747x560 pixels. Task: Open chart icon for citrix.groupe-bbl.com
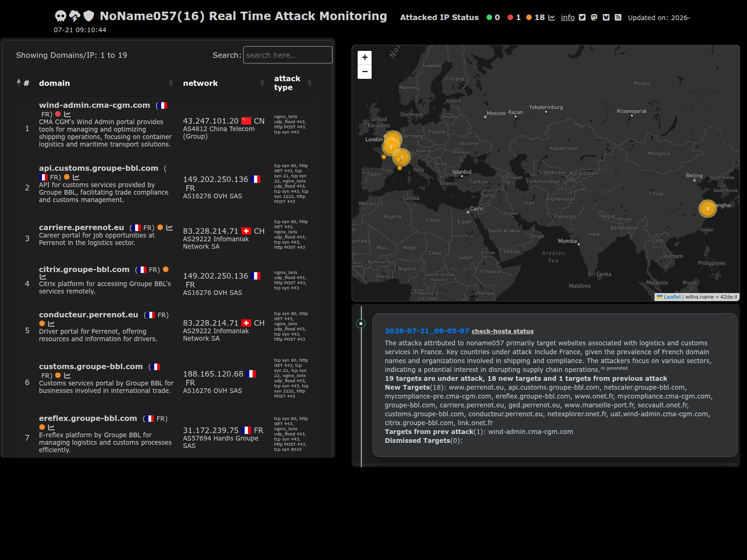click(x=43, y=276)
